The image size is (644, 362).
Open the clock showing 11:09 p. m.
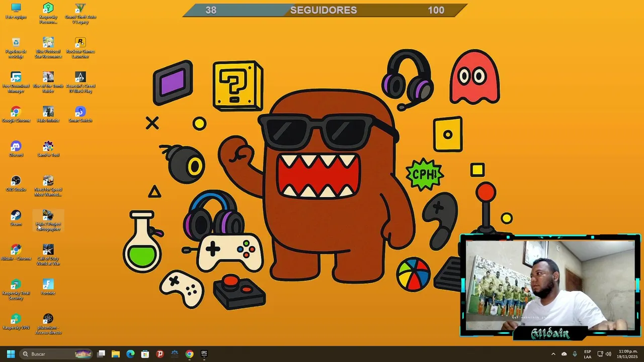pos(628,354)
